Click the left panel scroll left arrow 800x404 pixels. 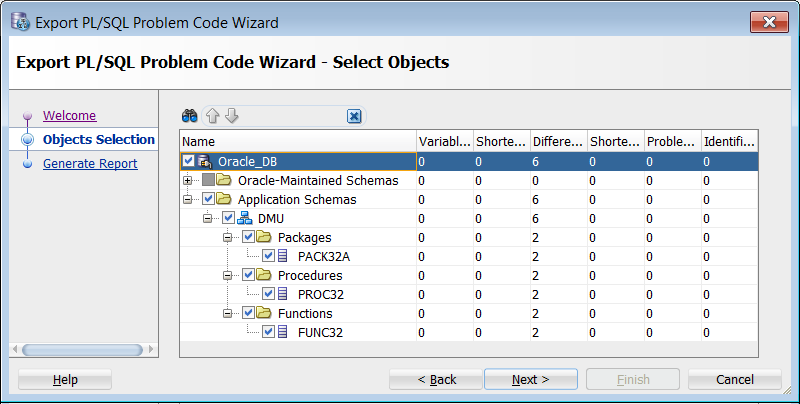15,350
